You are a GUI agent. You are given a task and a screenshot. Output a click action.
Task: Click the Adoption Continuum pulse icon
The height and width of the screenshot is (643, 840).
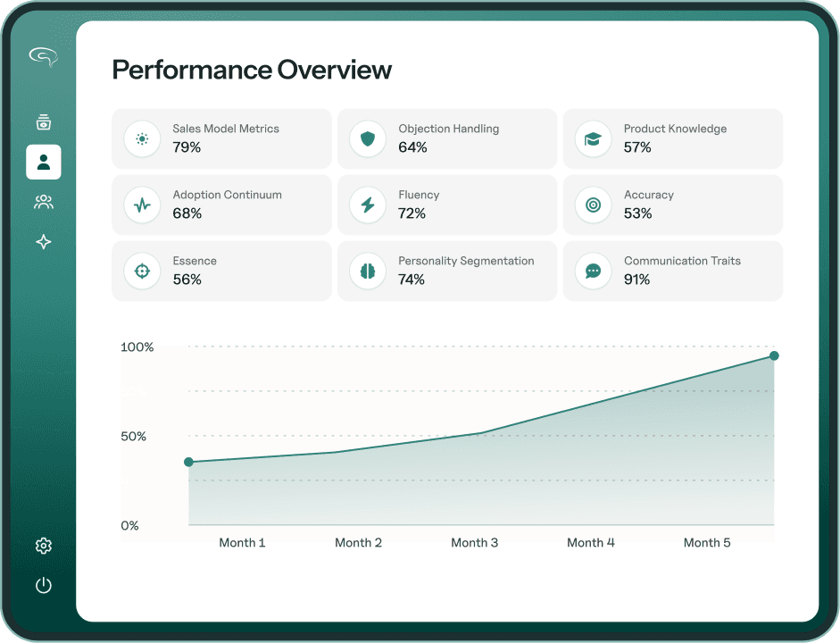[142, 205]
